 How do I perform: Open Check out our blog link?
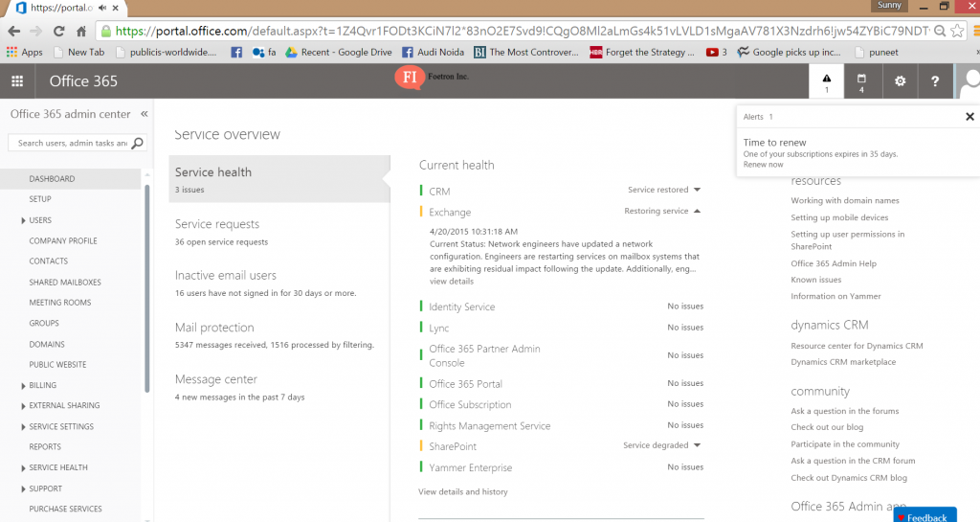click(x=827, y=427)
